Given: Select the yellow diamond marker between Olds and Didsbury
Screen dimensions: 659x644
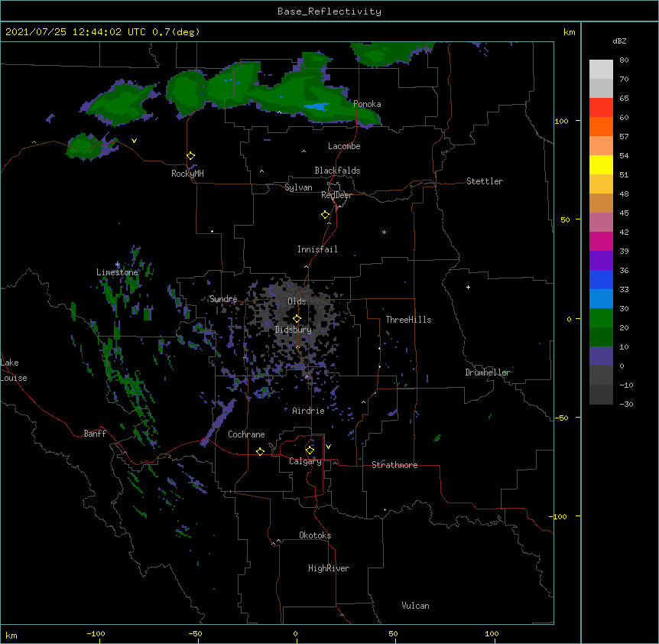Looking at the screenshot, I should [x=297, y=319].
